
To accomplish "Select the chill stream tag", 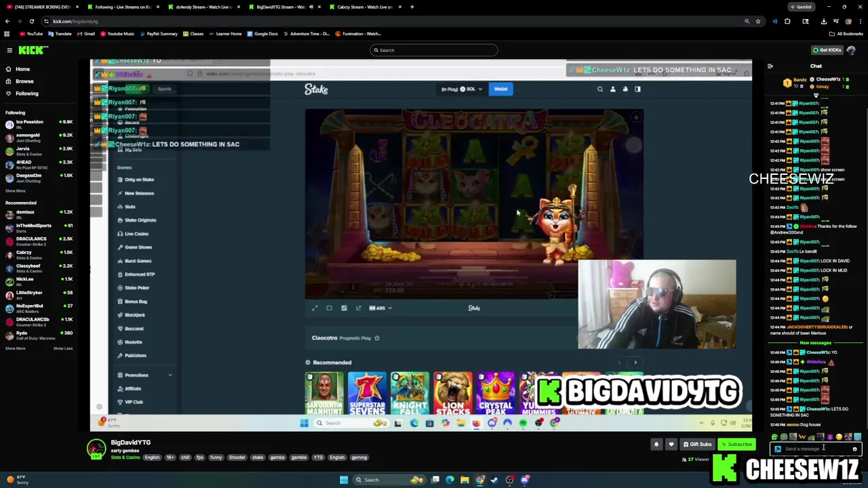I will coord(185,457).
